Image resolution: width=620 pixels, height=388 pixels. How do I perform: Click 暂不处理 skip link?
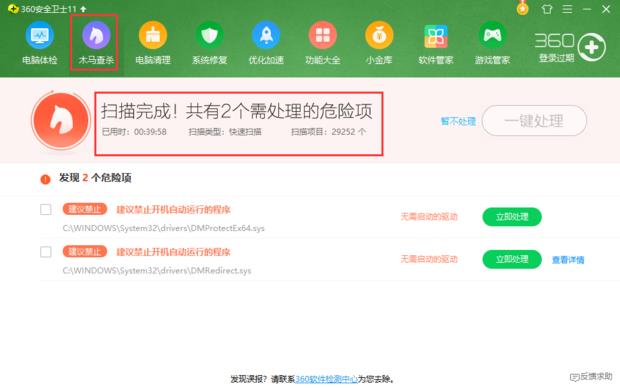[x=458, y=121]
